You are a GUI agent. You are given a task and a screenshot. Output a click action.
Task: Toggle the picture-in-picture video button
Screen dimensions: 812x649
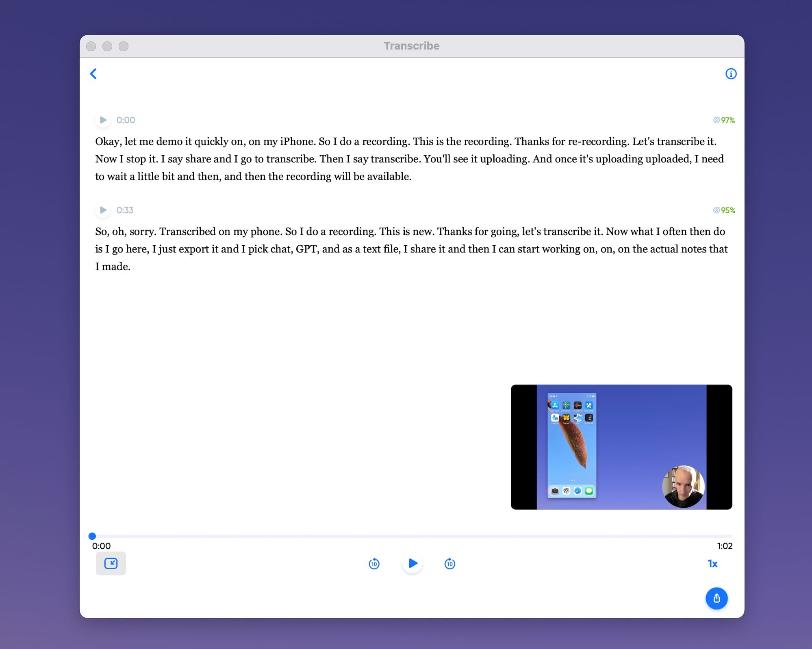111,563
